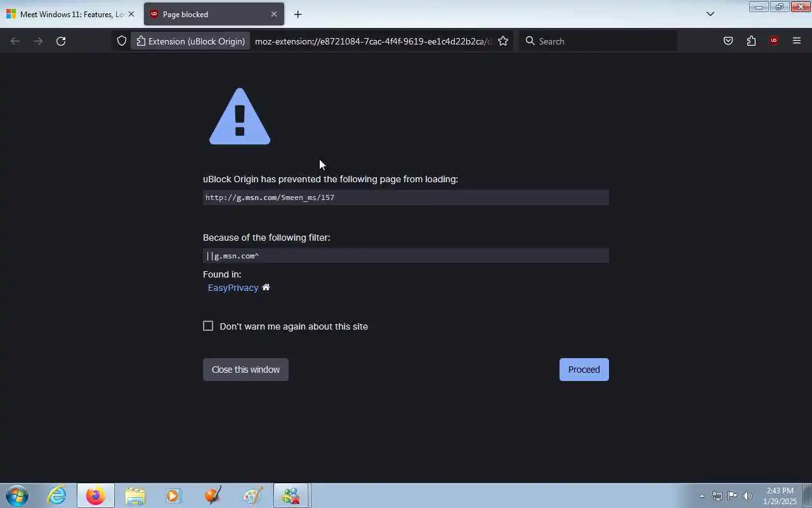Screen dimensions: 812x508
Task: Open a new tab with plus button
Action: point(298,14)
